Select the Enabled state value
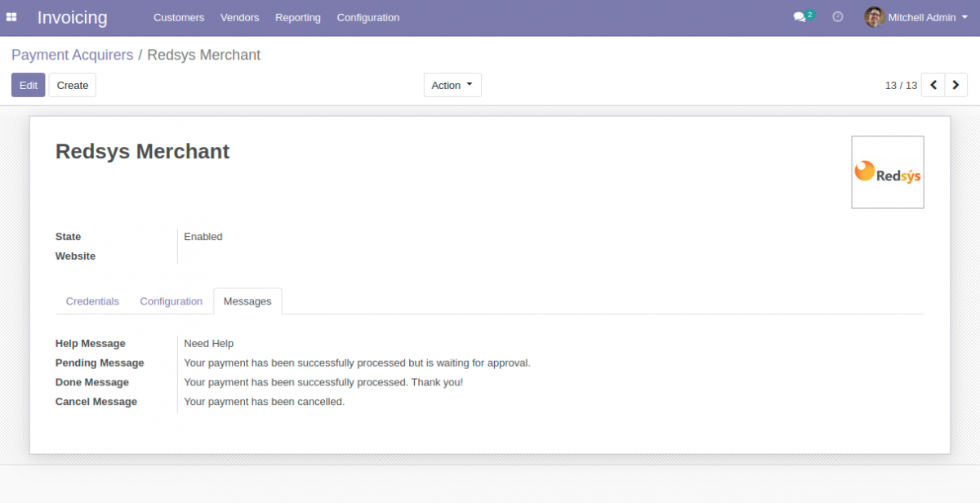 [x=203, y=236]
